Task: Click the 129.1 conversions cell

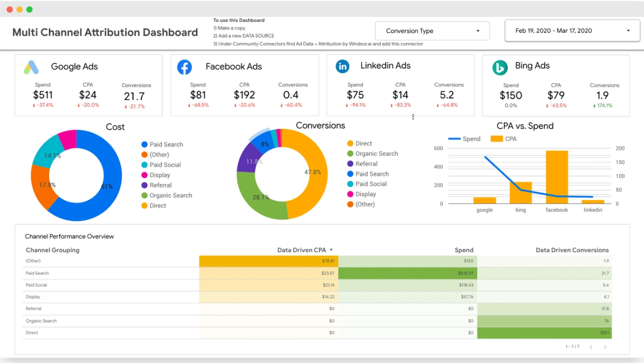Action: [544, 333]
